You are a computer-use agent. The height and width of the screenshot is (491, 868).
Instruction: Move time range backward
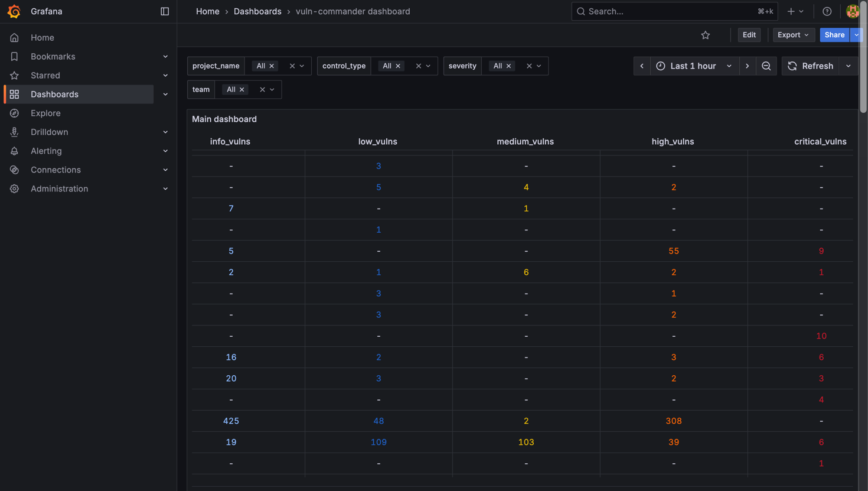(642, 66)
